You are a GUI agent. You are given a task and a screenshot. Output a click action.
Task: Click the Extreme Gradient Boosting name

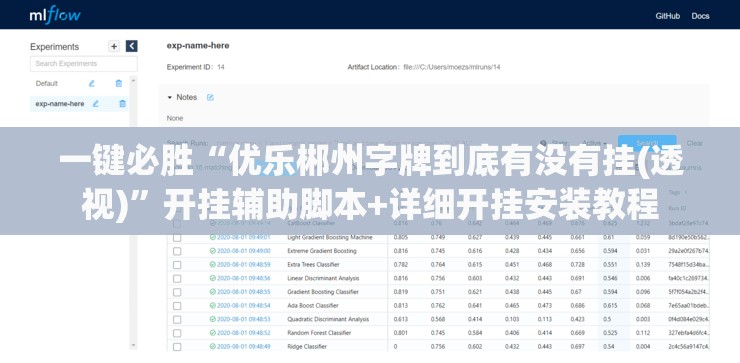click(322, 251)
